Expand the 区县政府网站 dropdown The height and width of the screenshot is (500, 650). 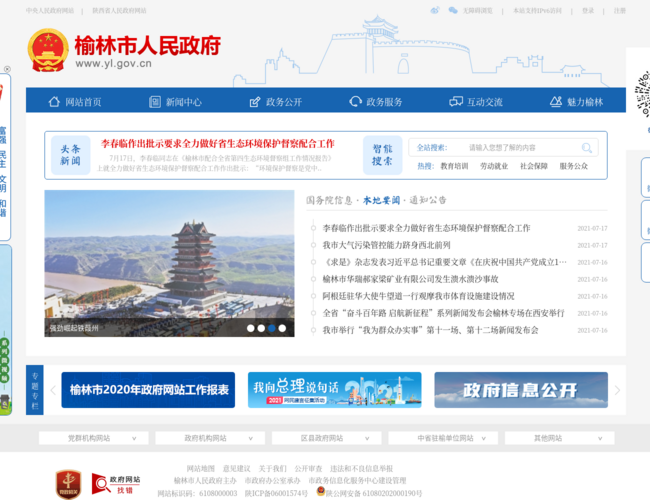pyautogui.click(x=327, y=438)
